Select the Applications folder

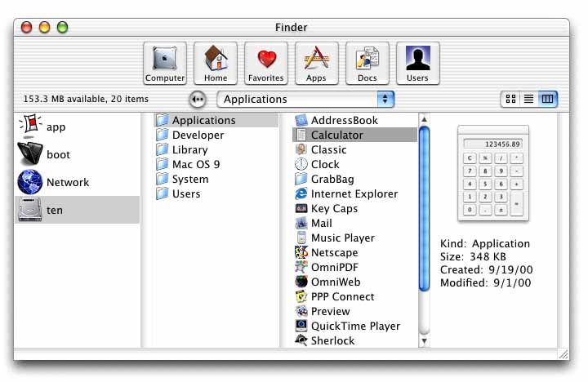[x=216, y=120]
